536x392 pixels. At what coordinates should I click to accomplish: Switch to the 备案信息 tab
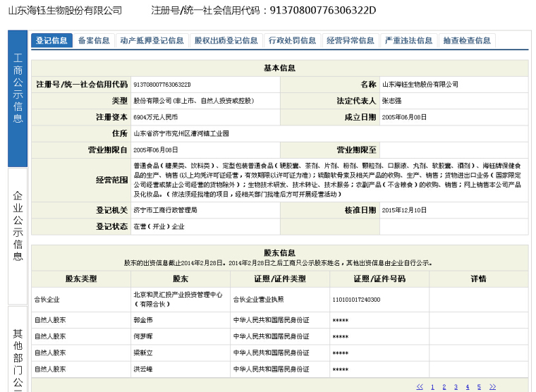(x=94, y=40)
